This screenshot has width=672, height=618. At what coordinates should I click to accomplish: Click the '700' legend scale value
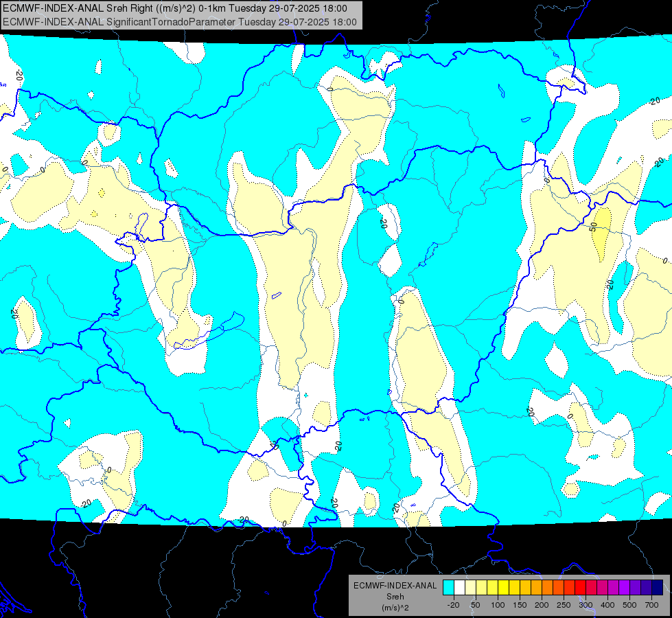pos(651,605)
